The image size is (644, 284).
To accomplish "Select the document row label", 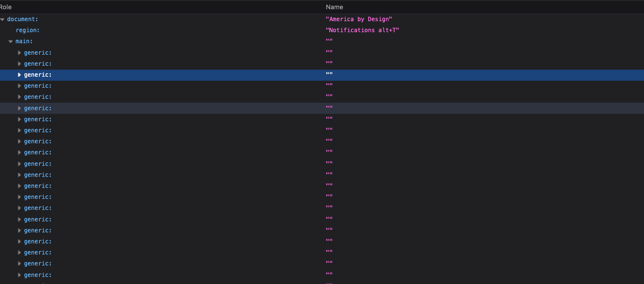I will (x=23, y=19).
